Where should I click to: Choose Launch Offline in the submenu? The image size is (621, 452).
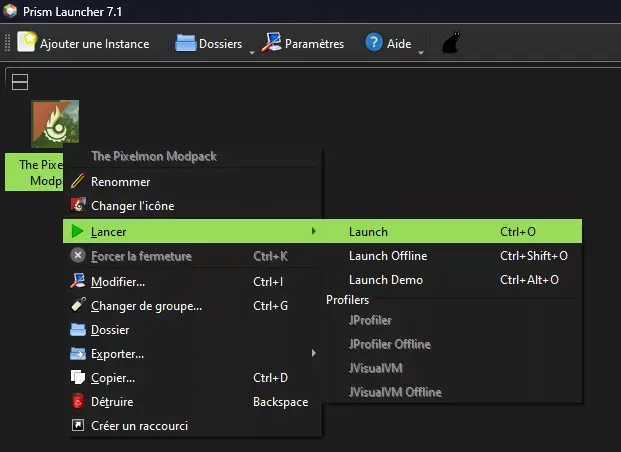point(452,256)
